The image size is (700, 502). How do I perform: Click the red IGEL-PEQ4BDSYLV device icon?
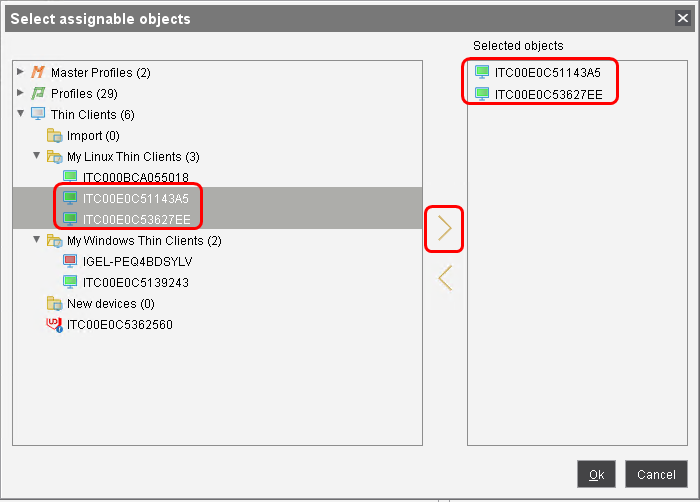[x=71, y=261]
